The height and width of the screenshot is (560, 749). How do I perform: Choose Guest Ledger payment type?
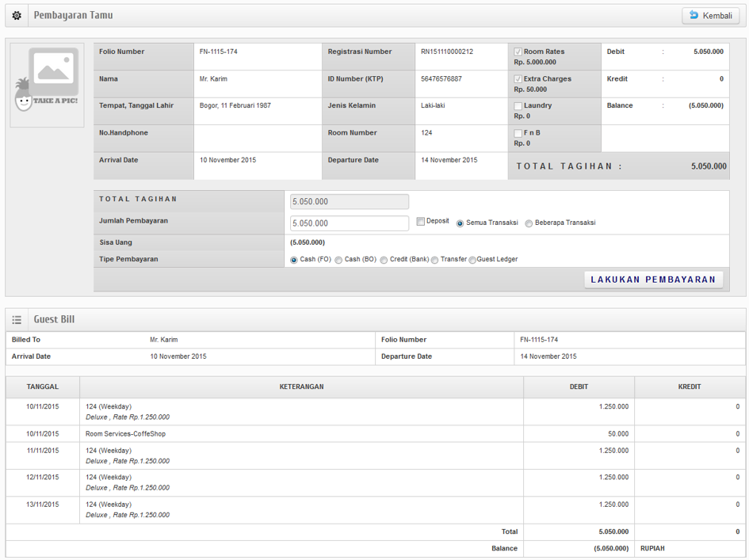click(x=472, y=260)
